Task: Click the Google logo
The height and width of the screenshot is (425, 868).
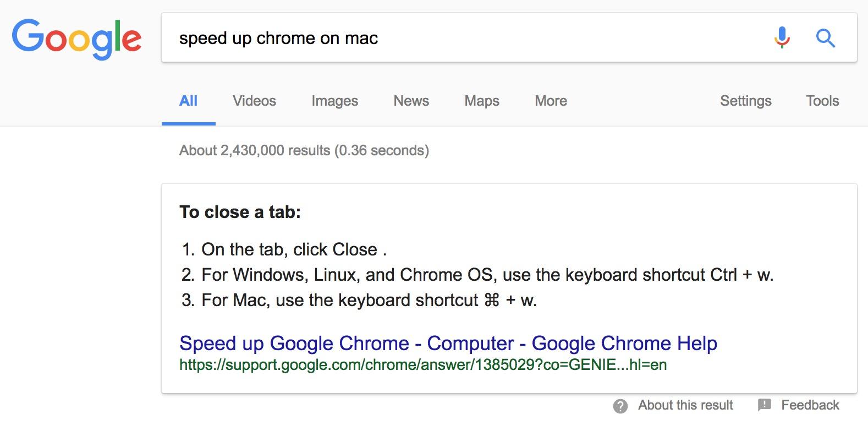Action: point(76,39)
